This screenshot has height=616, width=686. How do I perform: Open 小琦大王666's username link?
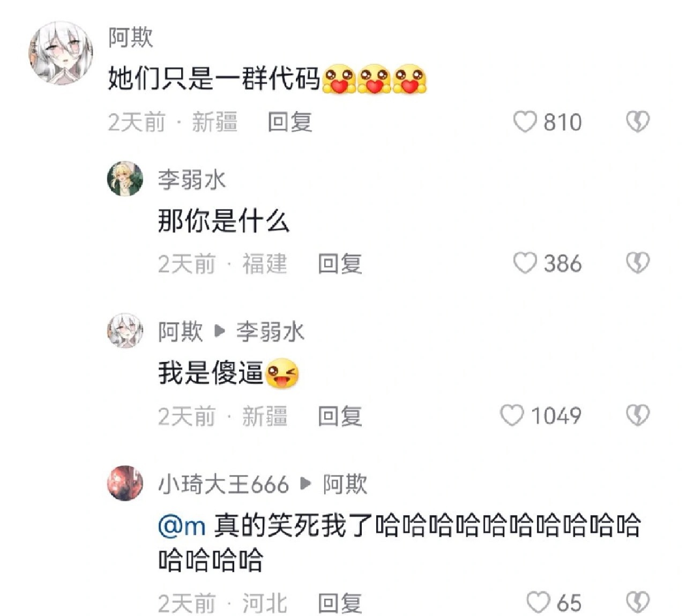[x=223, y=485]
